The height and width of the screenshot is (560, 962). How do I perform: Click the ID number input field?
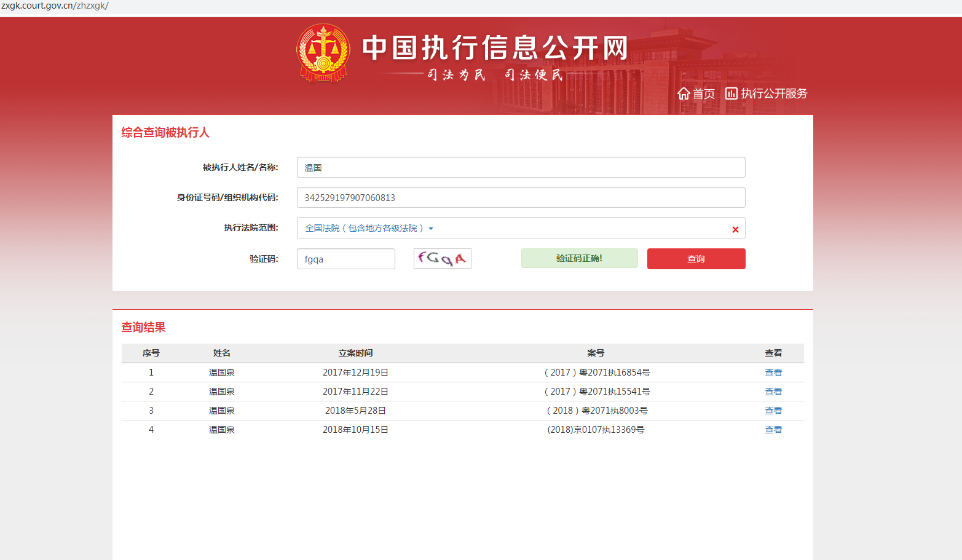click(x=521, y=197)
